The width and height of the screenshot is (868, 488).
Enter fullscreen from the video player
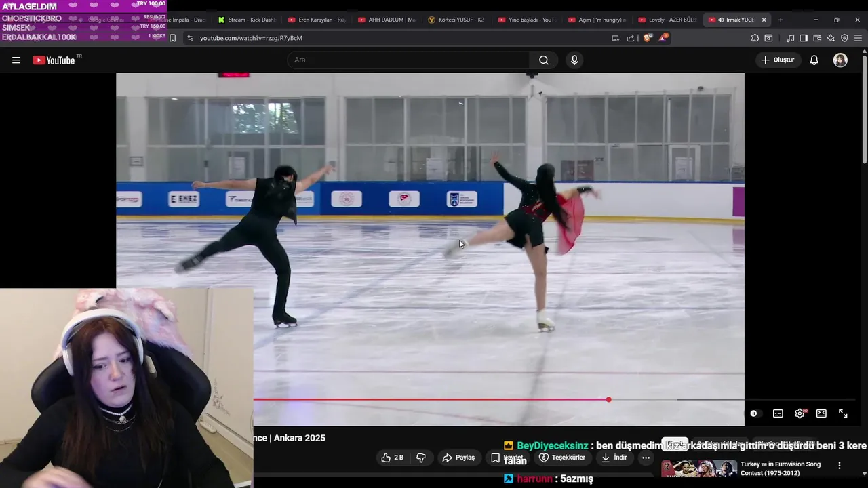pyautogui.click(x=843, y=413)
